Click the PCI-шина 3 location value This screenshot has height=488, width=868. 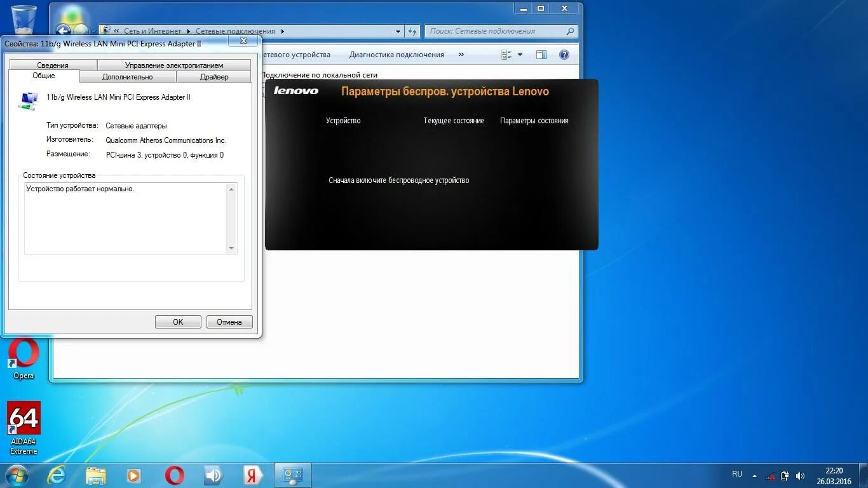click(x=165, y=155)
